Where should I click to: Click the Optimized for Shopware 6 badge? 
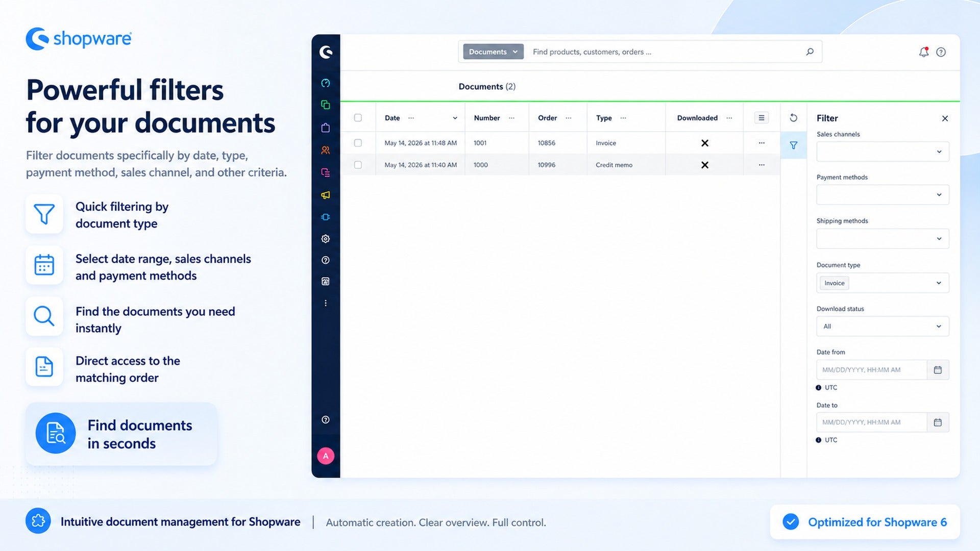pyautogui.click(x=865, y=522)
